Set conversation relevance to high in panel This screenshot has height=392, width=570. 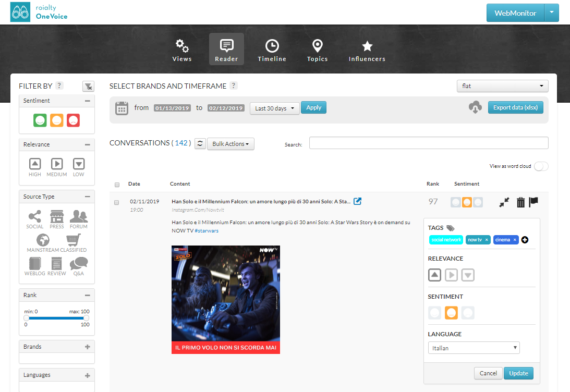tap(434, 275)
